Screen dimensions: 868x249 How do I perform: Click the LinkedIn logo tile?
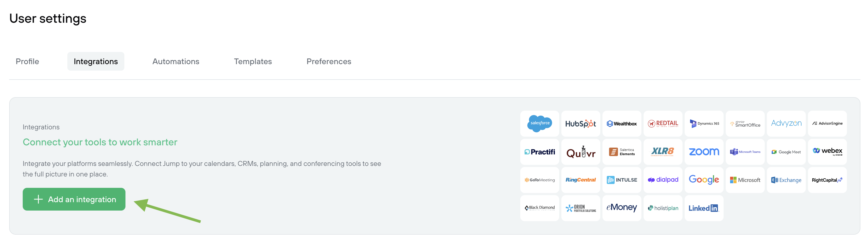(704, 208)
